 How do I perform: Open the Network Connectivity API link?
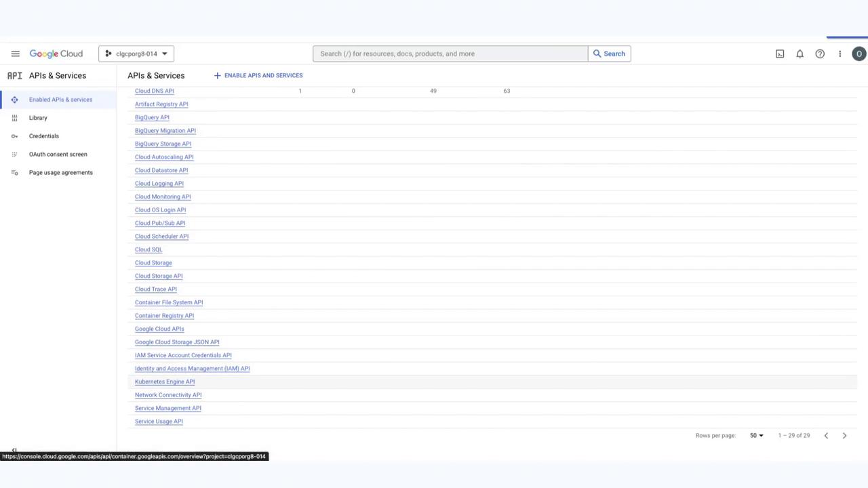[x=168, y=395]
